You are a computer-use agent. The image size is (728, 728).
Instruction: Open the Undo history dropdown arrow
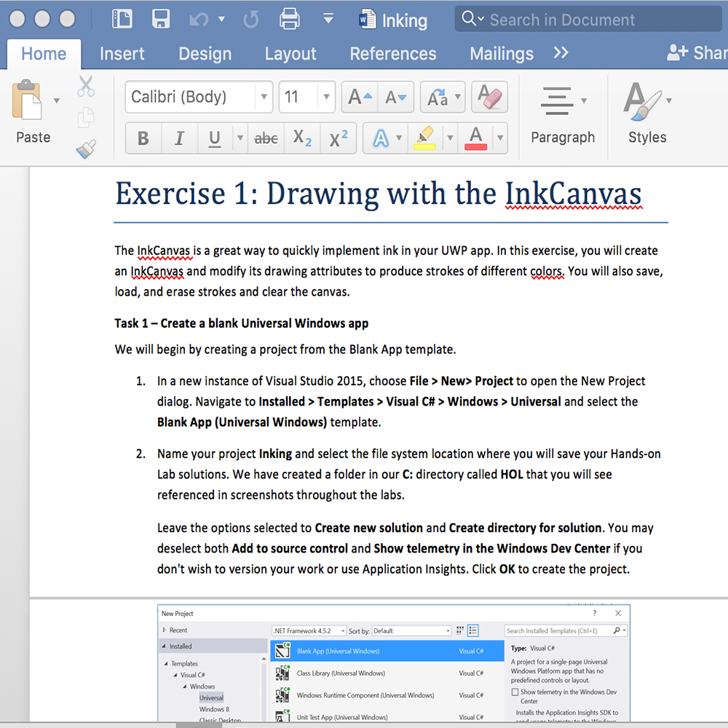point(222,20)
